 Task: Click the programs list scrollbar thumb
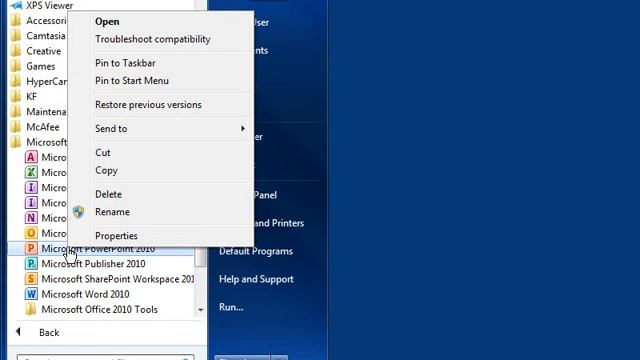[x=200, y=257]
